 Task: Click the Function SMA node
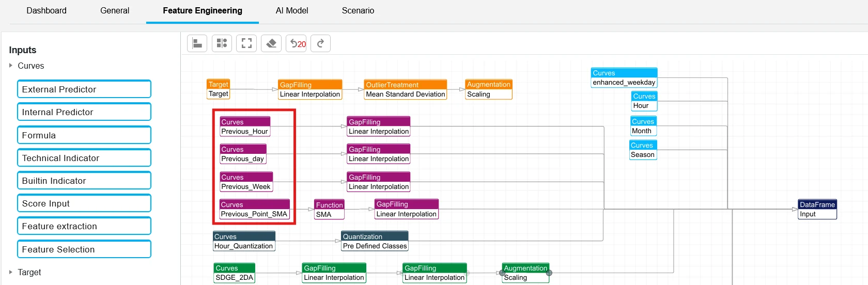click(x=329, y=210)
